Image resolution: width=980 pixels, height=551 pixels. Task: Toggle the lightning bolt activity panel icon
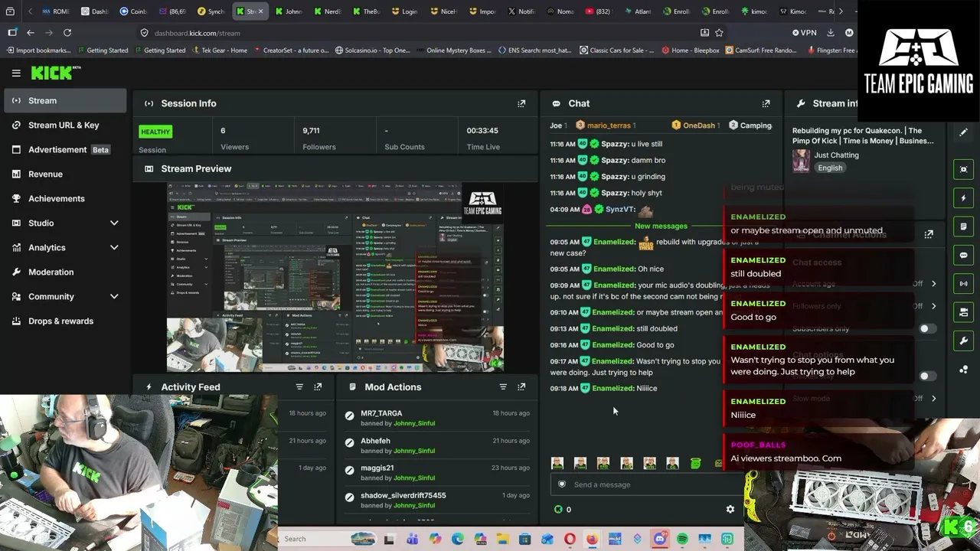[963, 198]
